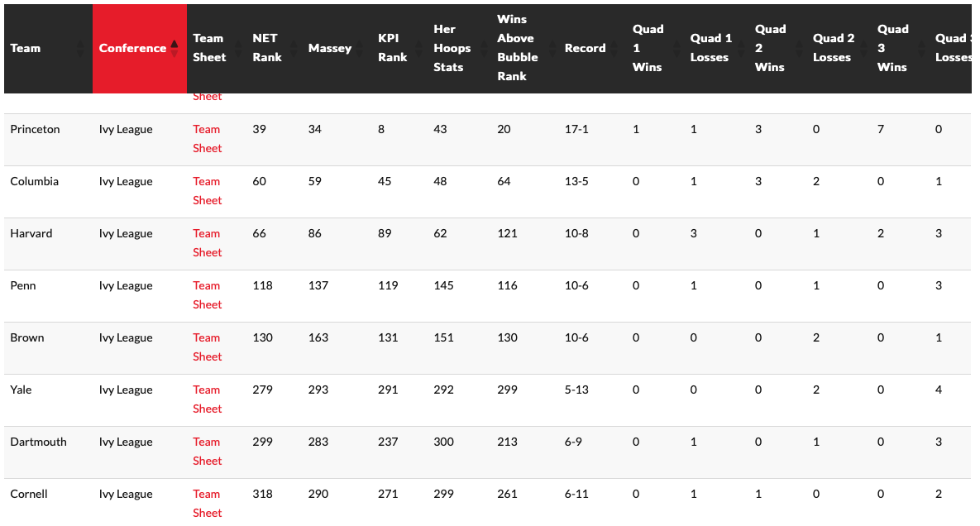Open Harvard's Team Sheet link

click(x=207, y=242)
